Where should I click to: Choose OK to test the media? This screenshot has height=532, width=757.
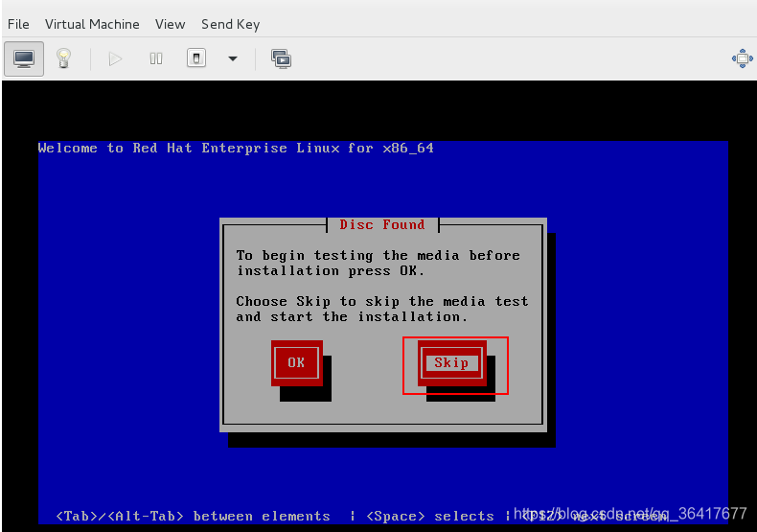coord(296,362)
